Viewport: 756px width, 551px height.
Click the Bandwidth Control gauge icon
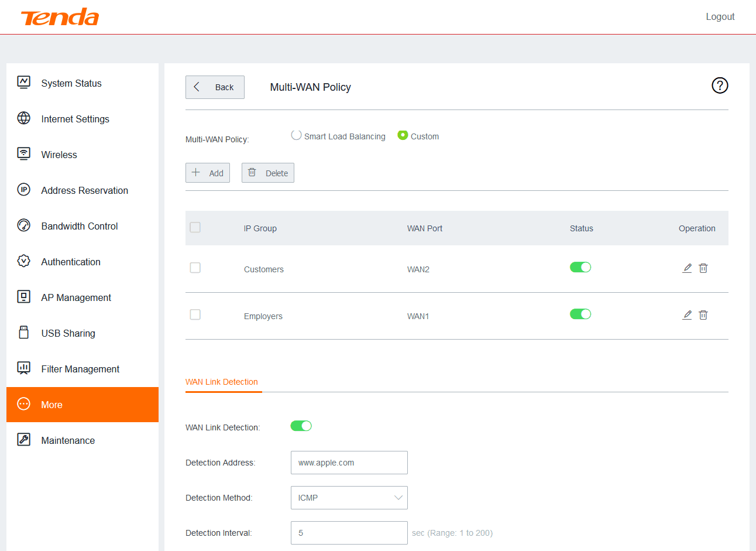pos(24,225)
